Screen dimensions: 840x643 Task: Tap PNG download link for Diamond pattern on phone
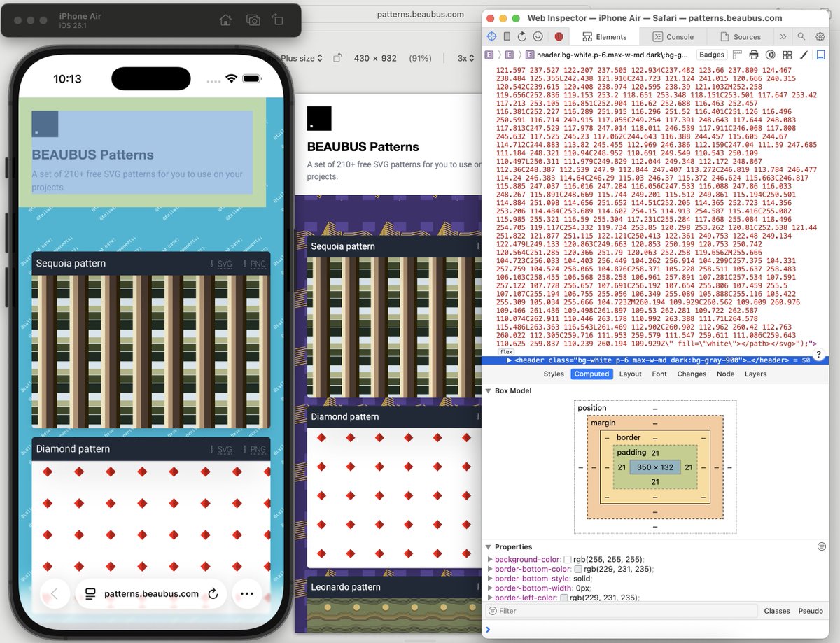pos(254,449)
